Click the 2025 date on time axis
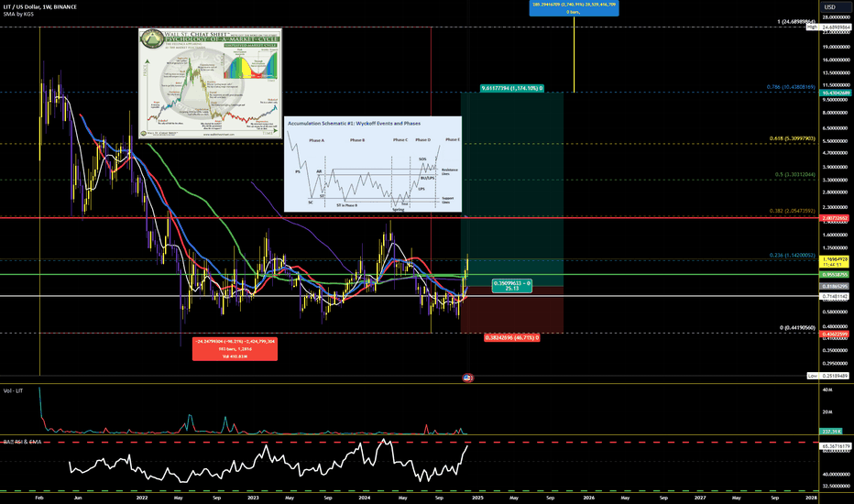 477,498
